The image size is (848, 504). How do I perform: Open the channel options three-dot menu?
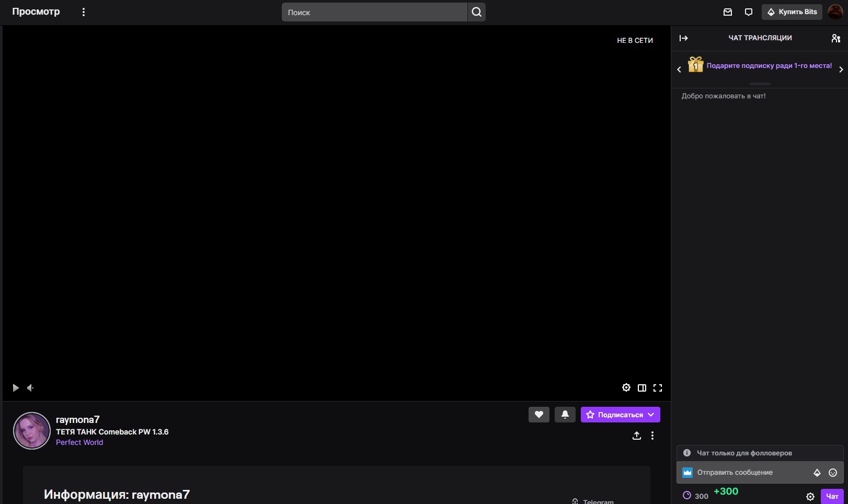click(652, 436)
